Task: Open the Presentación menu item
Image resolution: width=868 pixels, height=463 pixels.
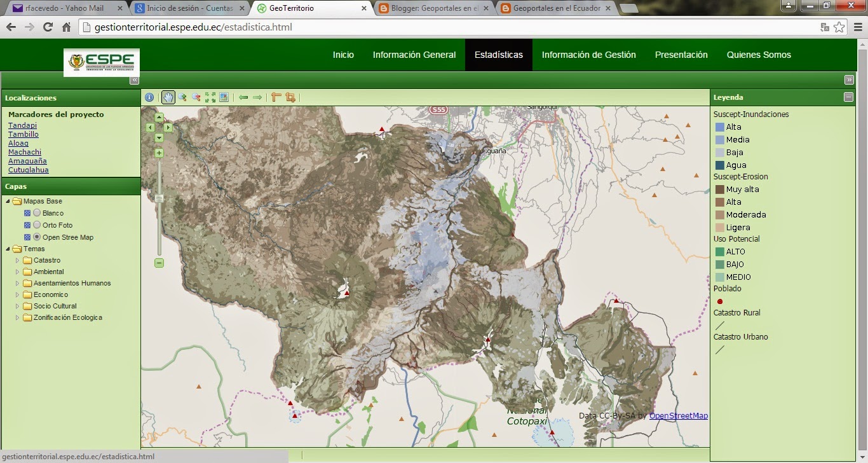Action: pos(681,55)
